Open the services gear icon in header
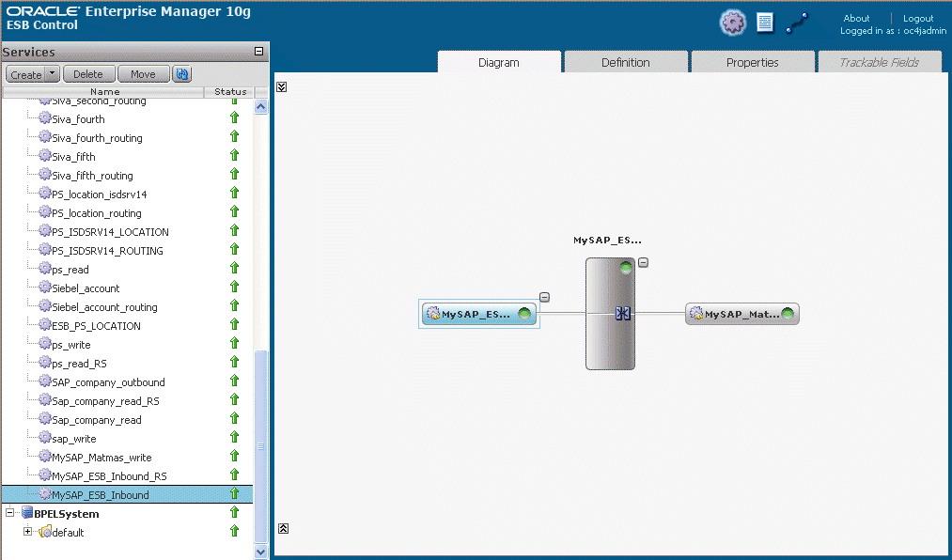Image resolution: width=952 pixels, height=560 pixels. click(733, 23)
